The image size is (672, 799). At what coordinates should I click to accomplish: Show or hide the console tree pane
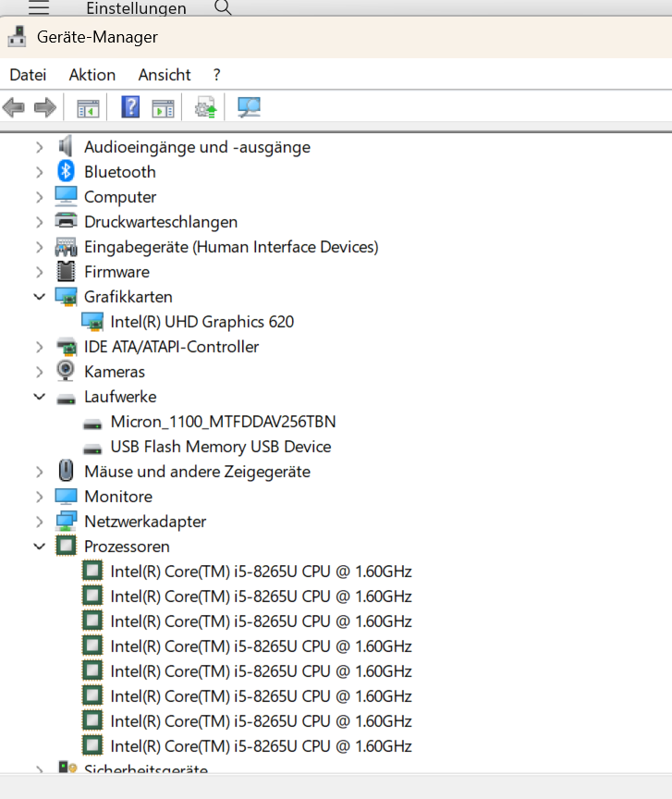click(88, 108)
